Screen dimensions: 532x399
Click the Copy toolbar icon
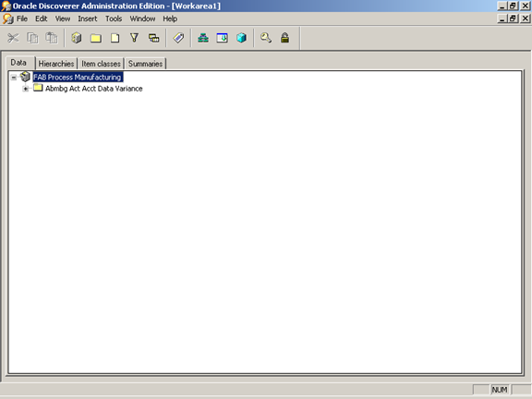point(32,38)
